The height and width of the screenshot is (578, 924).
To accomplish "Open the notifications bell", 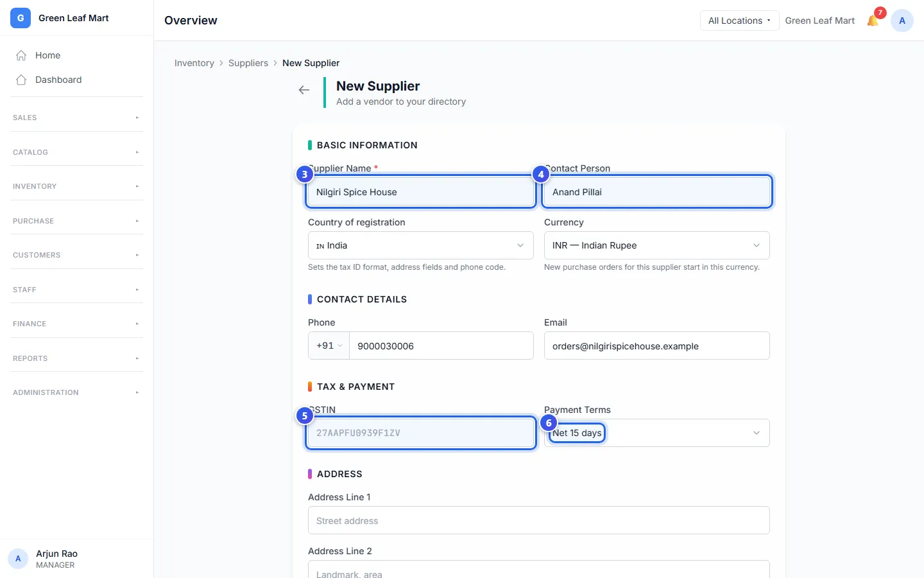I will pos(873,21).
